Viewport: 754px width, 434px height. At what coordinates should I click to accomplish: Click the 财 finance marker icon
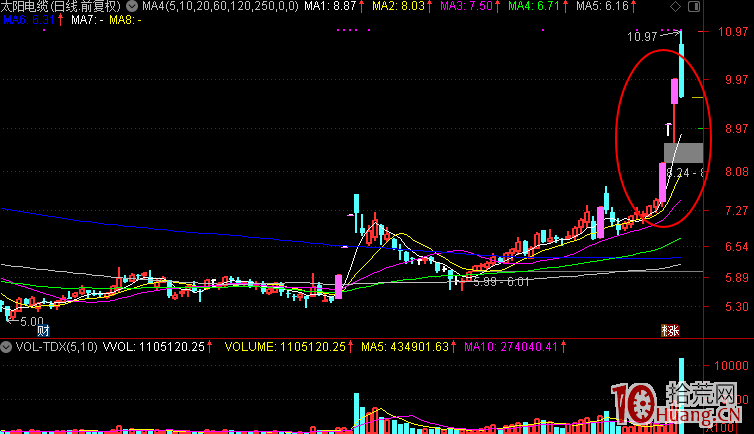pos(43,331)
